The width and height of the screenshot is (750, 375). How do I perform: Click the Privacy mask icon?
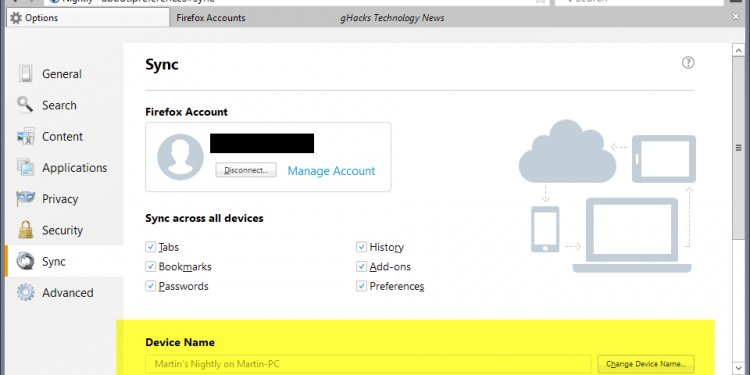25,198
